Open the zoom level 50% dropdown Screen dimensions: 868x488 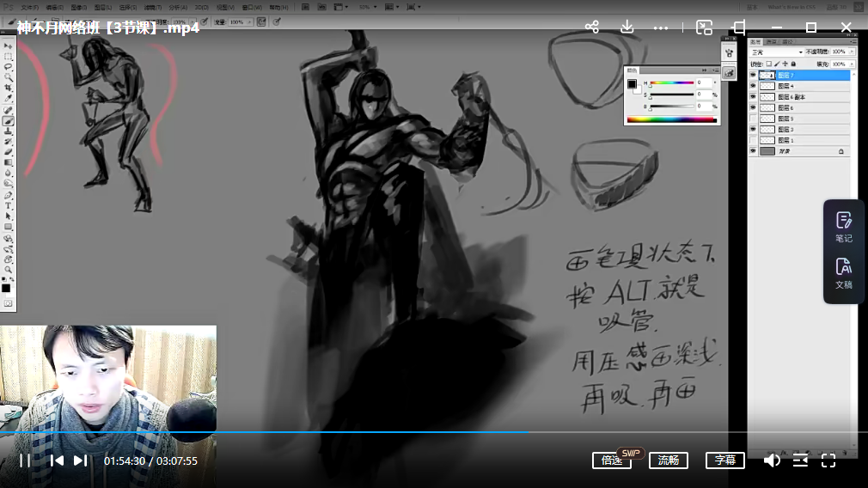tap(368, 7)
